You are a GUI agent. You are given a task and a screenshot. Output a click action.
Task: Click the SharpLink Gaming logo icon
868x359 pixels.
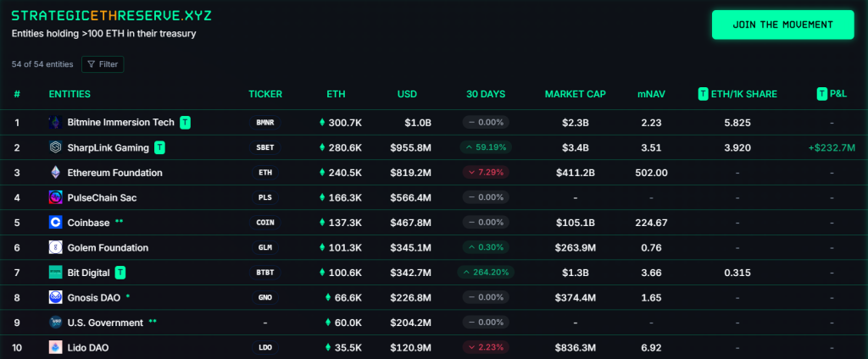(55, 147)
